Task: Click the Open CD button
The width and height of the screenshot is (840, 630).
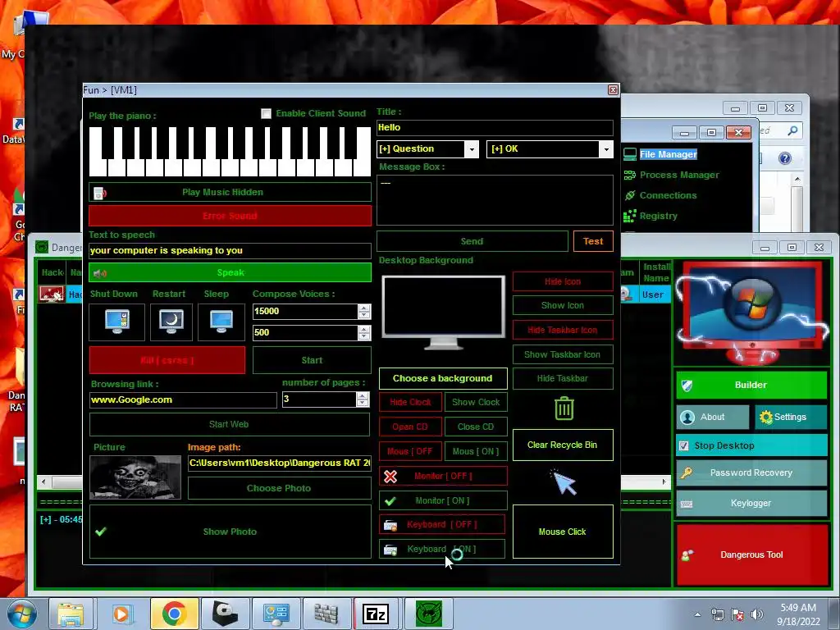Action: click(410, 427)
